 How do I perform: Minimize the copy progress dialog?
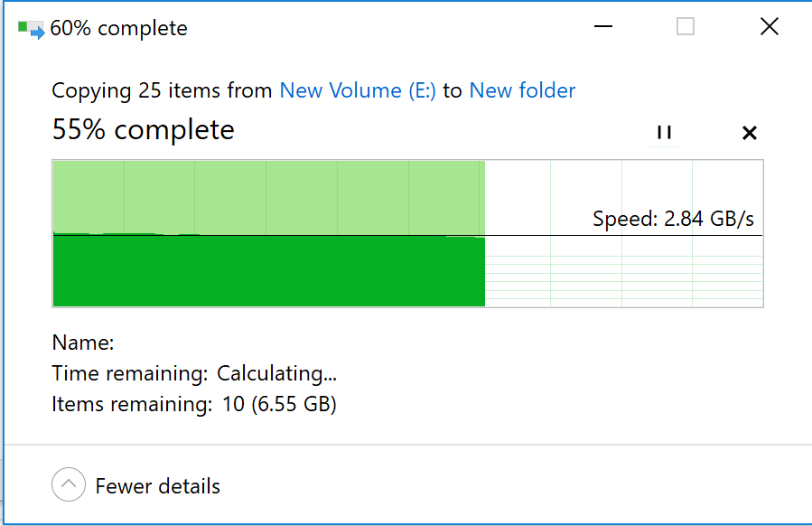(x=603, y=27)
